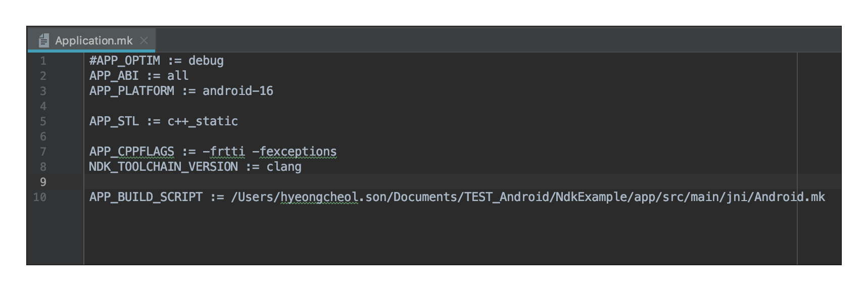The width and height of the screenshot is (868, 292).
Task: Click the android-16 platform value
Action: click(x=237, y=91)
